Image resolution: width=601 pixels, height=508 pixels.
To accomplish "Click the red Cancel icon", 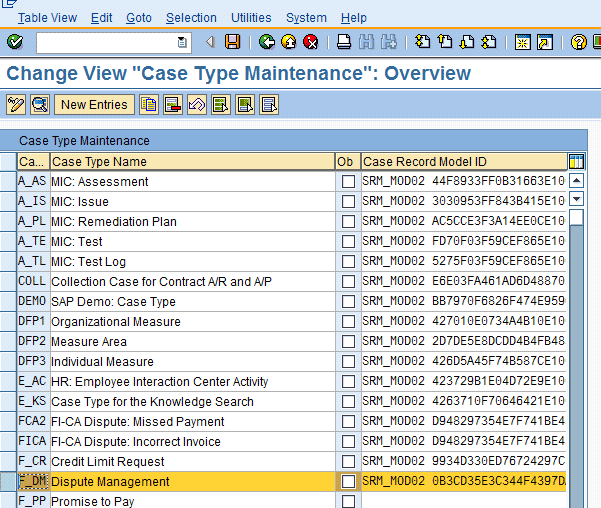I will 310,42.
